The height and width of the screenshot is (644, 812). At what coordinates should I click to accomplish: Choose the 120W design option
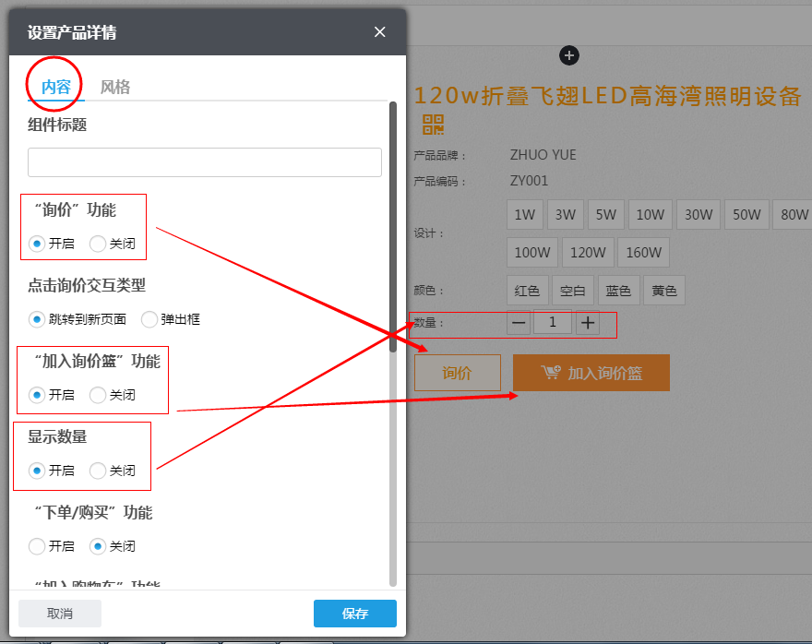pyautogui.click(x=587, y=252)
